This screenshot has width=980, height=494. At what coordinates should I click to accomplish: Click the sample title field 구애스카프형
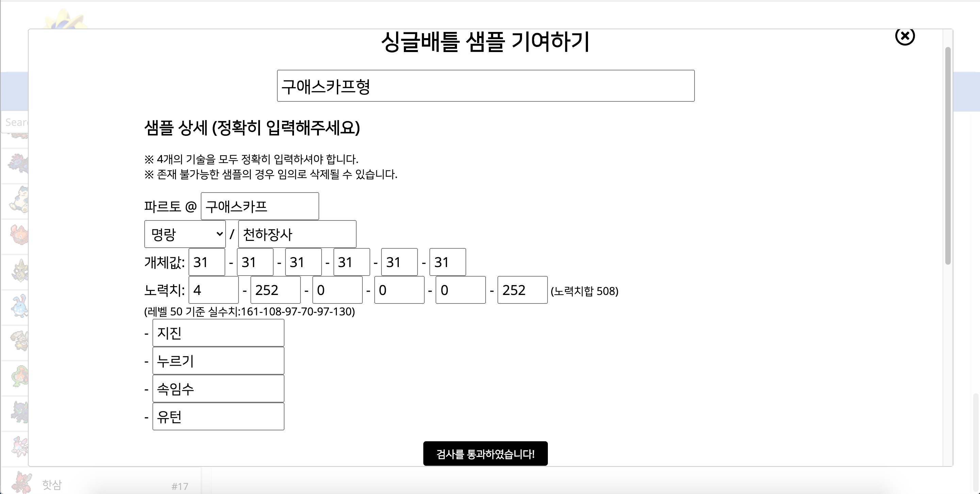(x=486, y=86)
